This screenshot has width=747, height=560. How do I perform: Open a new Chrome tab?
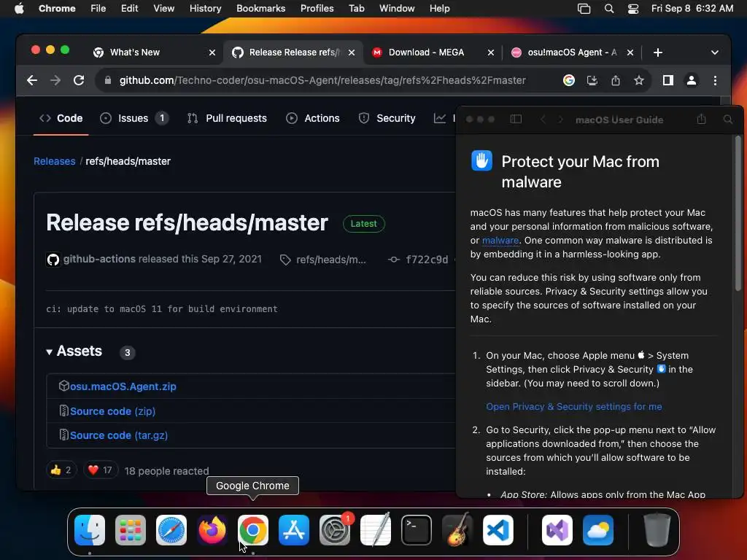pos(658,52)
